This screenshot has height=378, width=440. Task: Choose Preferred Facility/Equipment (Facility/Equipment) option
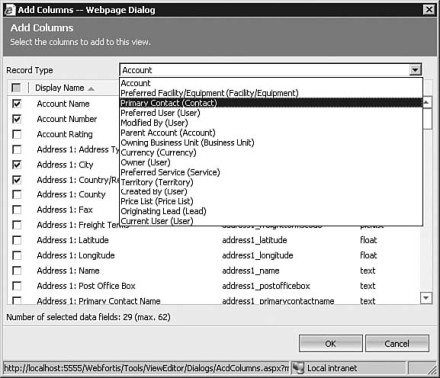tap(271, 93)
